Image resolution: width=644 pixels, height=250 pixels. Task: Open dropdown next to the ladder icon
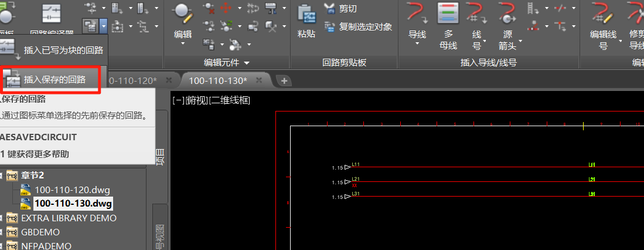546,8
